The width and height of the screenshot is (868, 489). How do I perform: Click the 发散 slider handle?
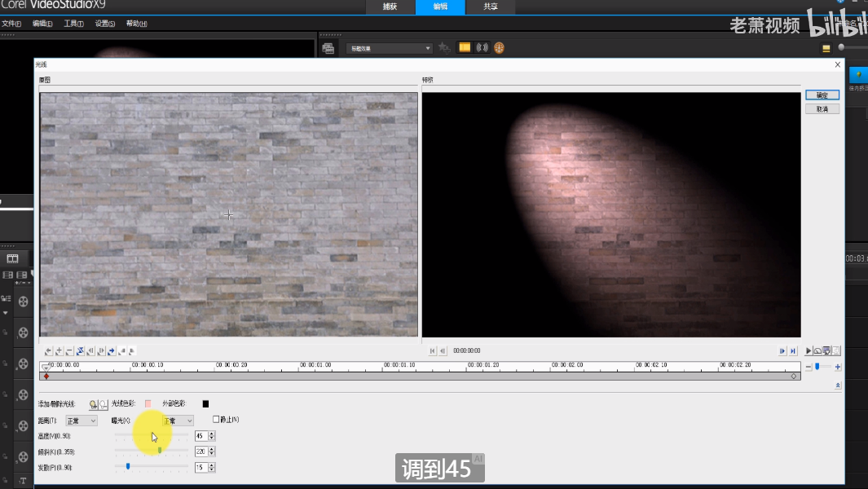[x=128, y=467]
